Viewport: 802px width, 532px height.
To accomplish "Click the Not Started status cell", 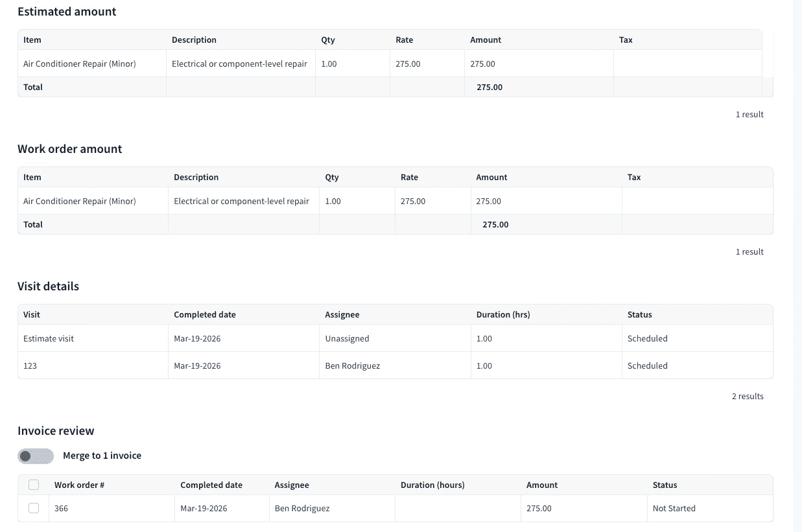I will [674, 508].
